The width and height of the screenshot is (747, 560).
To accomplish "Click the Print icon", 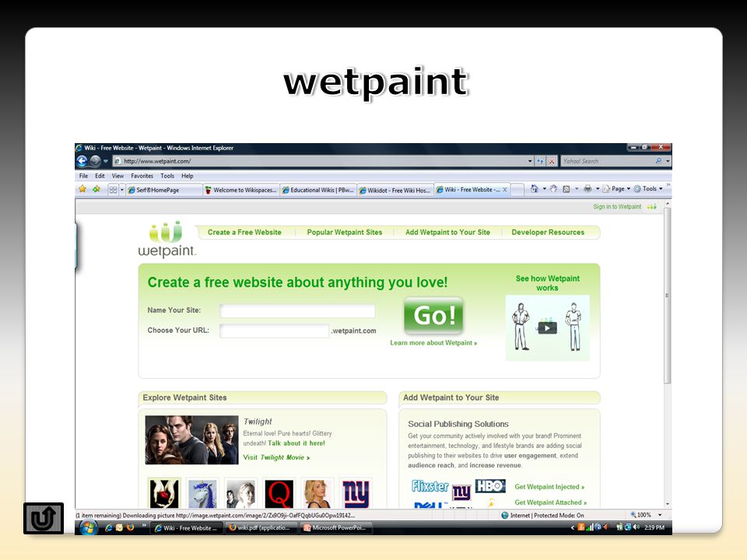I will [587, 188].
